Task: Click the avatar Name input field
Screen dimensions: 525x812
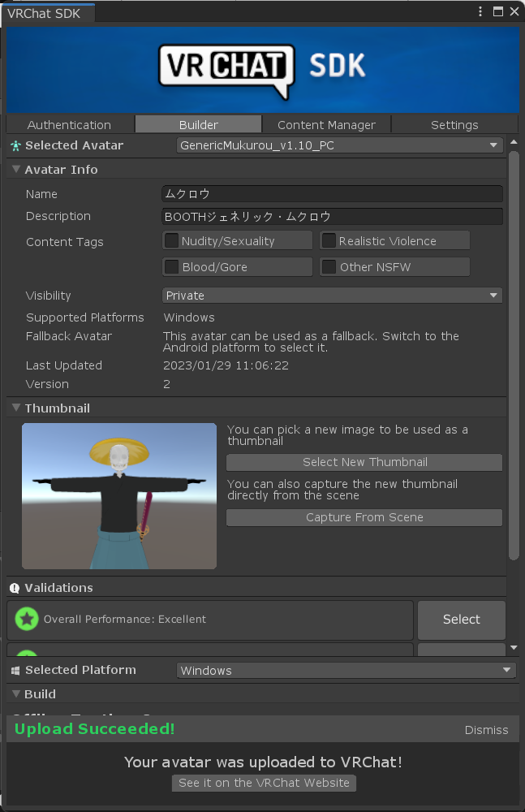Action: (x=332, y=194)
